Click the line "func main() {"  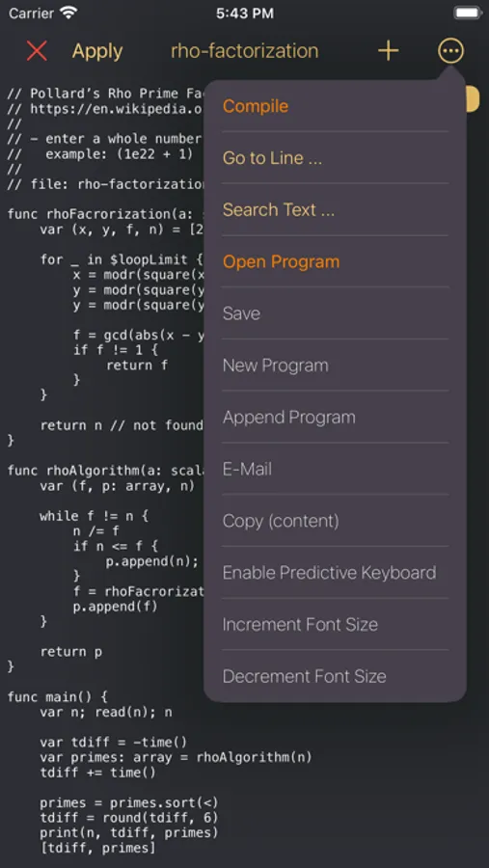[57, 696]
